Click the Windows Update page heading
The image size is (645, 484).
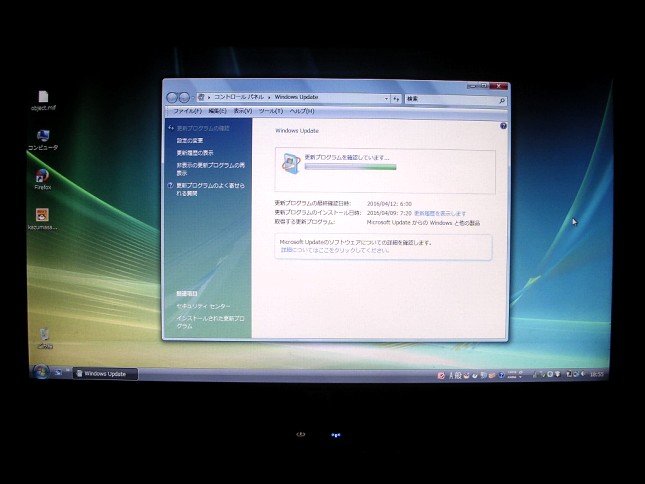(x=297, y=131)
